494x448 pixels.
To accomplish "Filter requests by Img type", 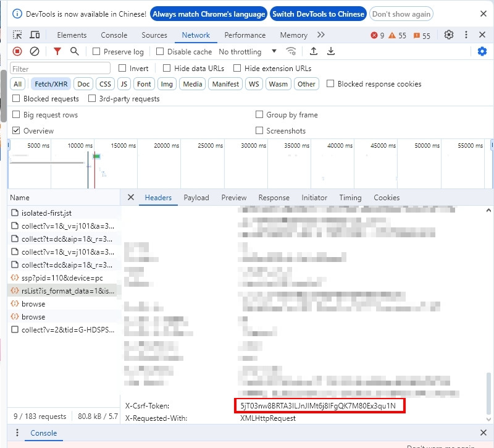I will [167, 84].
